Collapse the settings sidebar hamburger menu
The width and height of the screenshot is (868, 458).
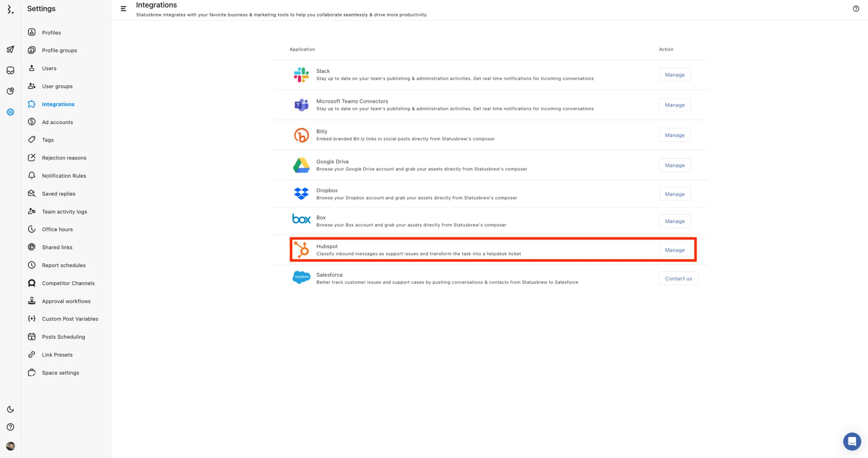[123, 9]
